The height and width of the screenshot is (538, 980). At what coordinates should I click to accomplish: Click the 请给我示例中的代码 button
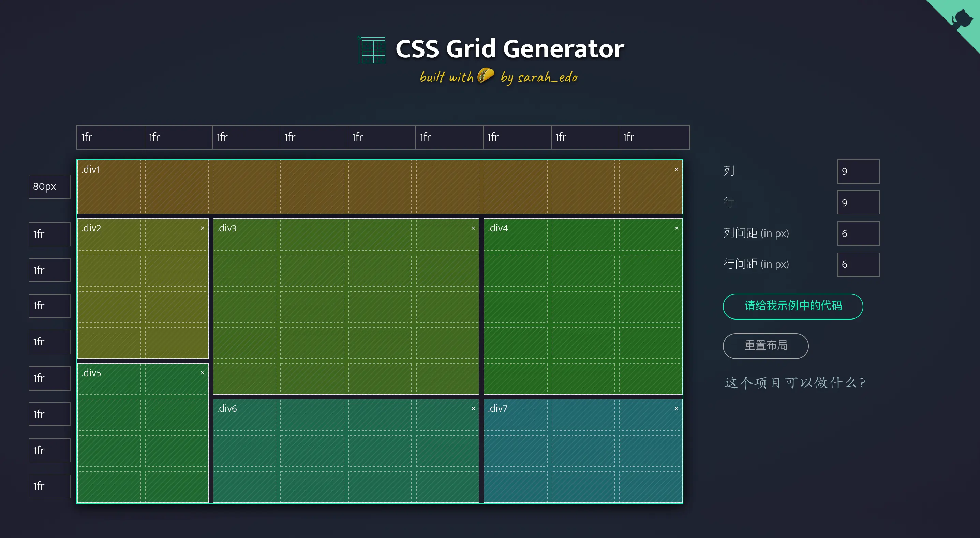[x=792, y=306]
